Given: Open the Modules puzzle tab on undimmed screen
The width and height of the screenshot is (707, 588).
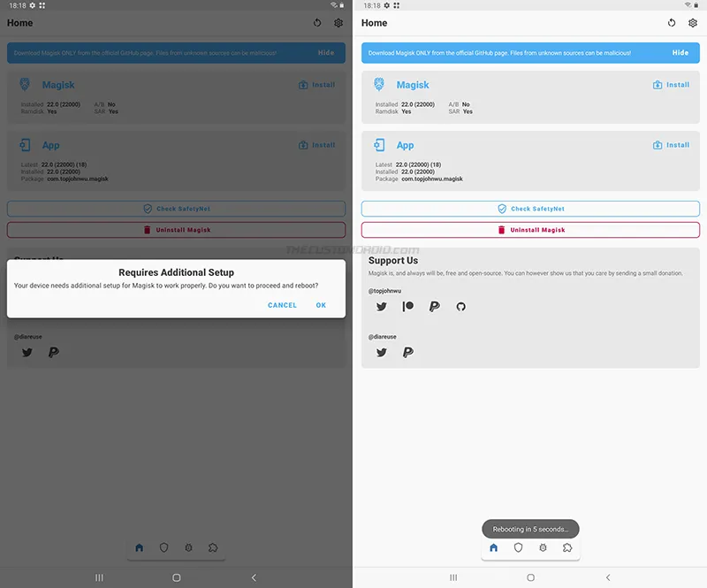Looking at the screenshot, I should [x=567, y=548].
